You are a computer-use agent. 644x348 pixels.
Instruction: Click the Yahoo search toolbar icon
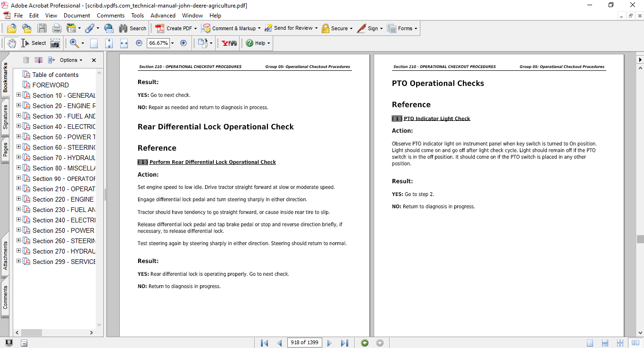click(229, 43)
